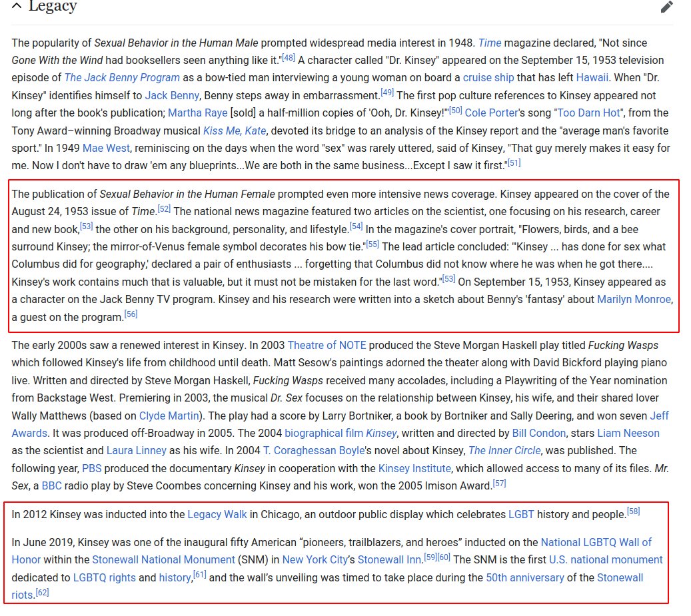Open the Kinsey Institute link

point(414,469)
